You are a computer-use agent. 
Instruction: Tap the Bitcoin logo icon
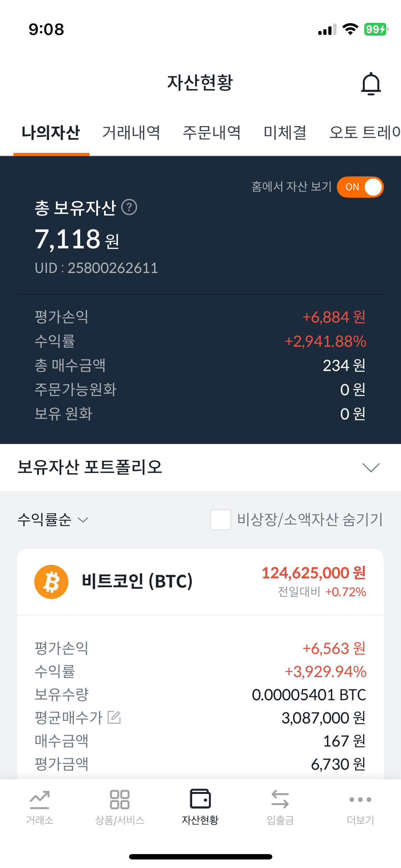point(51,582)
